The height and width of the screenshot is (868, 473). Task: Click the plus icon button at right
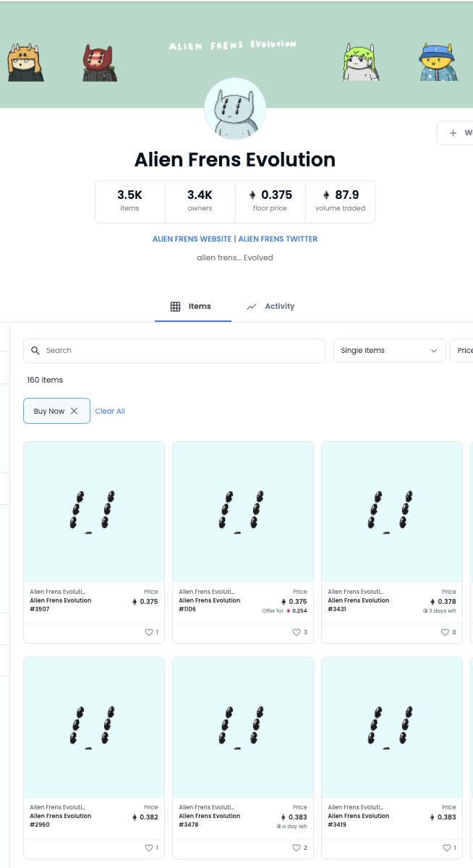453,133
